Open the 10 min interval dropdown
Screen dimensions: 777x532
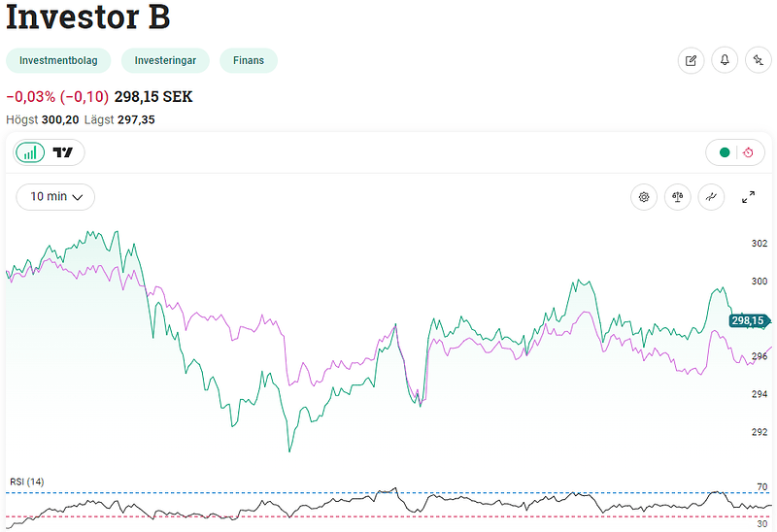(55, 197)
